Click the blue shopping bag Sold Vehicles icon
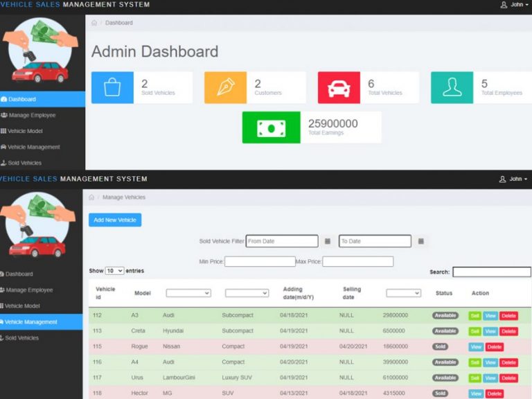 click(112, 88)
